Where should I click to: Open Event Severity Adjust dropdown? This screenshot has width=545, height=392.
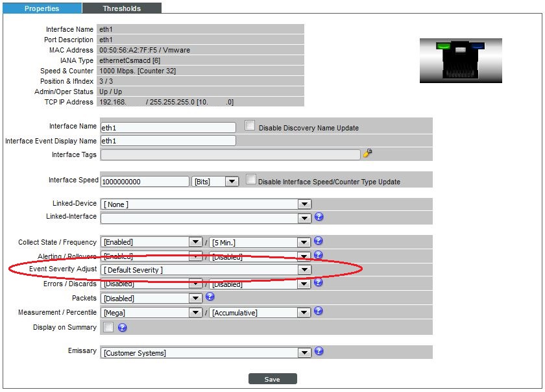[x=206, y=270]
